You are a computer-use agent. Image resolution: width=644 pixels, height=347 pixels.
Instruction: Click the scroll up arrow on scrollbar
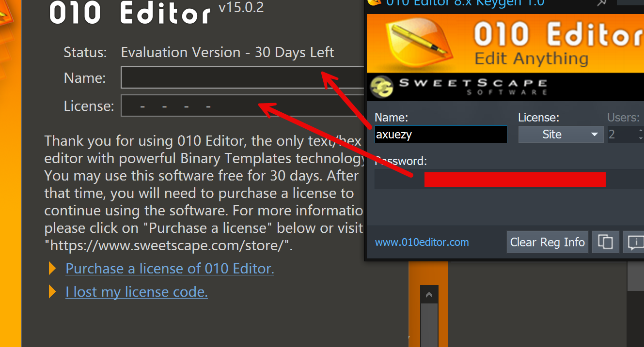(x=428, y=295)
